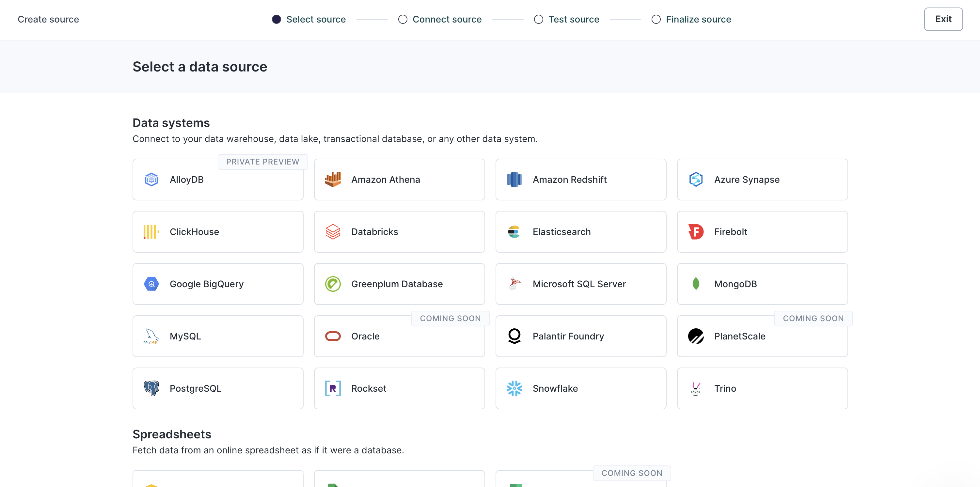Click the Microsoft SQL Server label

pyautogui.click(x=579, y=284)
